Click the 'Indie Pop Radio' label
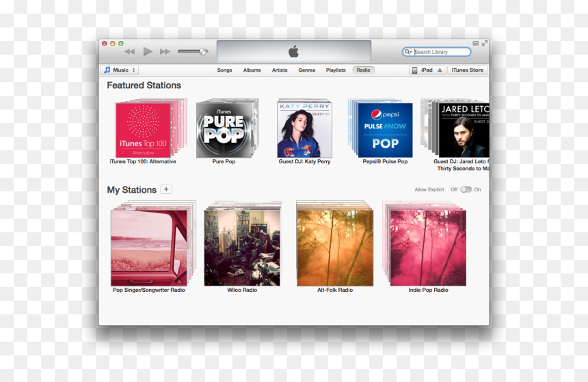The image size is (588, 382). point(428,290)
